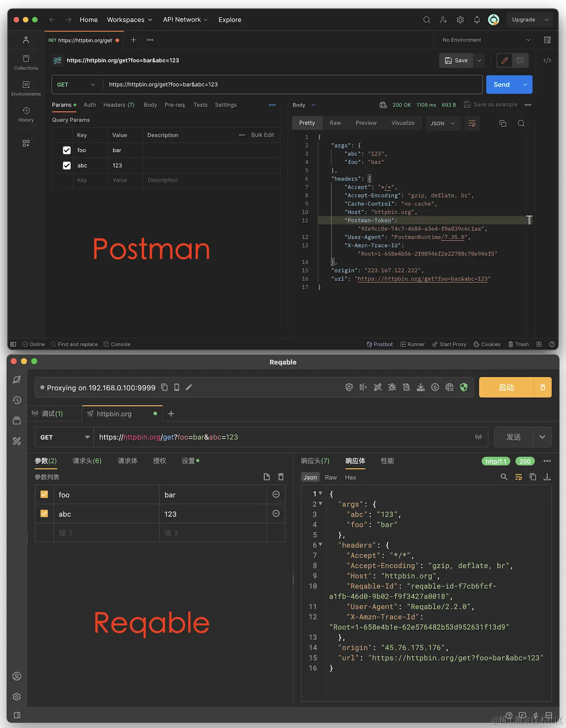The width and height of the screenshot is (566, 728).
Task: Copy the Postman response body
Action: pyautogui.click(x=503, y=123)
